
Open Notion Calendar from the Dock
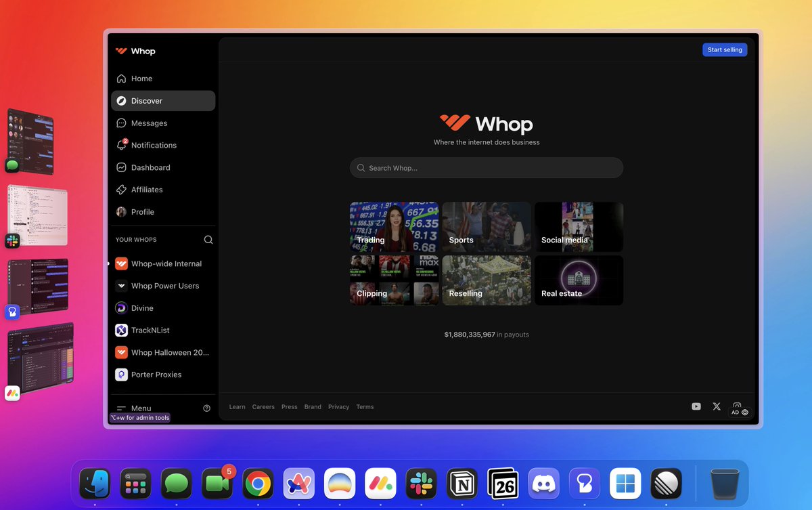(503, 484)
